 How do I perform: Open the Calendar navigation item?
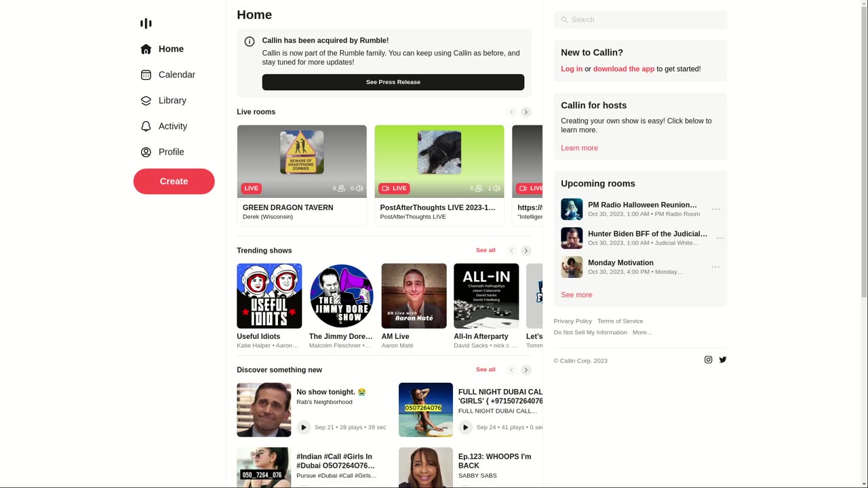tap(167, 75)
